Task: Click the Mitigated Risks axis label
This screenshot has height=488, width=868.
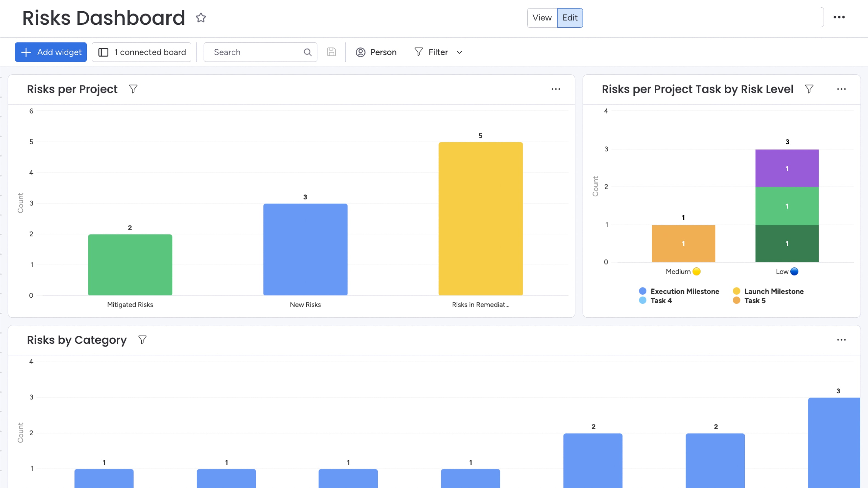Action: [x=130, y=304]
